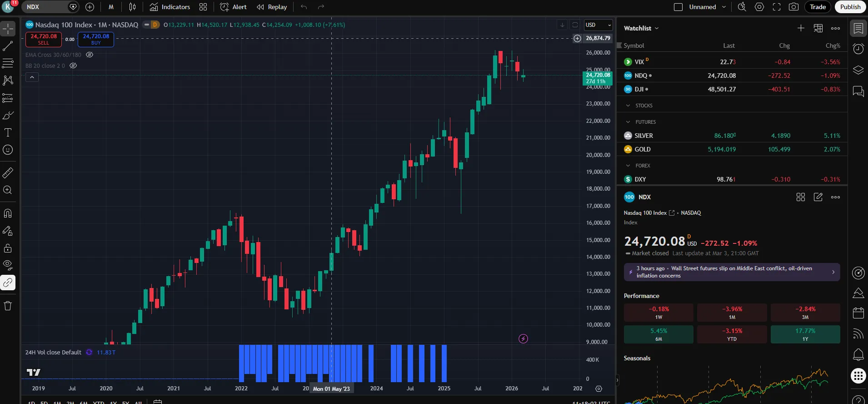Select the trend line drawing tool
This screenshot has height=404, width=868.
point(8,46)
